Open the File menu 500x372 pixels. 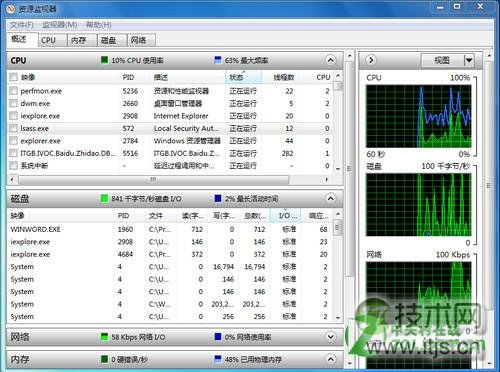click(x=22, y=25)
